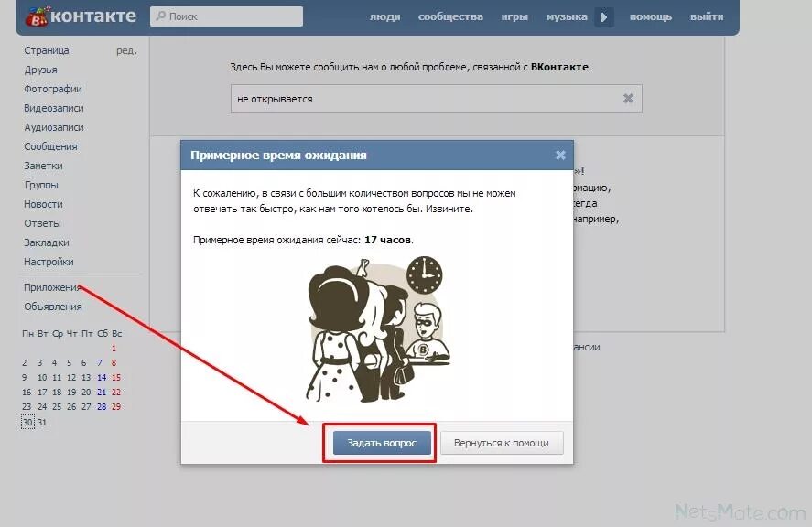Click the music play arrow icon

[x=604, y=17]
